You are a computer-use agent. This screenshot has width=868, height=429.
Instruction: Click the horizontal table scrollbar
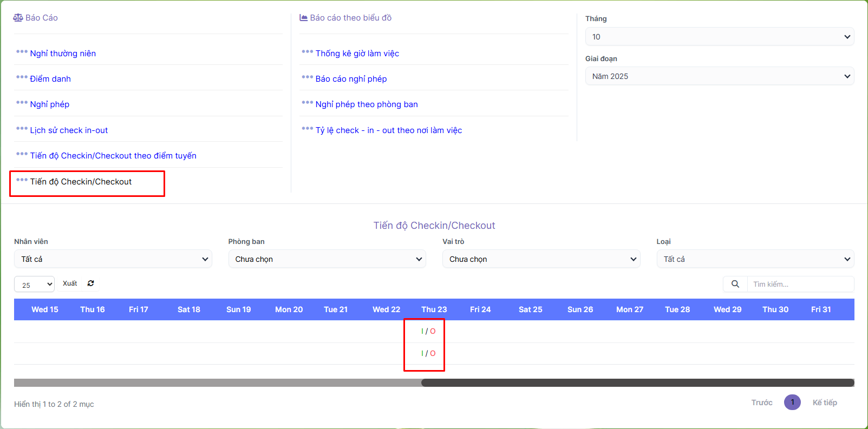637,383
